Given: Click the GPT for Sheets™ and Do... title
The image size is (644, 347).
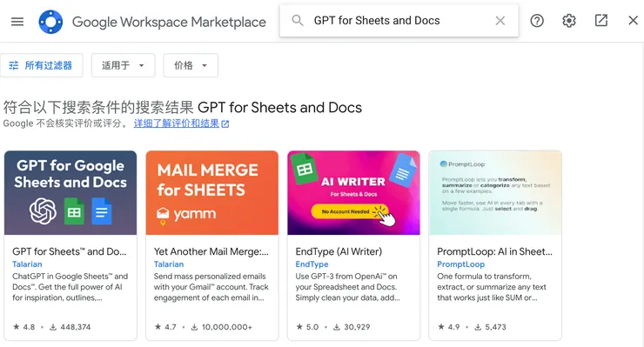Looking at the screenshot, I should tap(70, 251).
